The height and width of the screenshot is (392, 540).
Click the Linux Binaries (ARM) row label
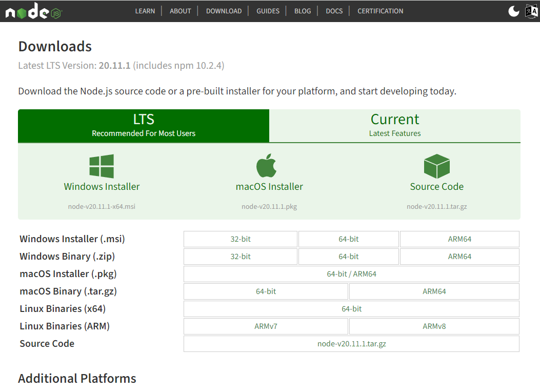[x=65, y=326]
